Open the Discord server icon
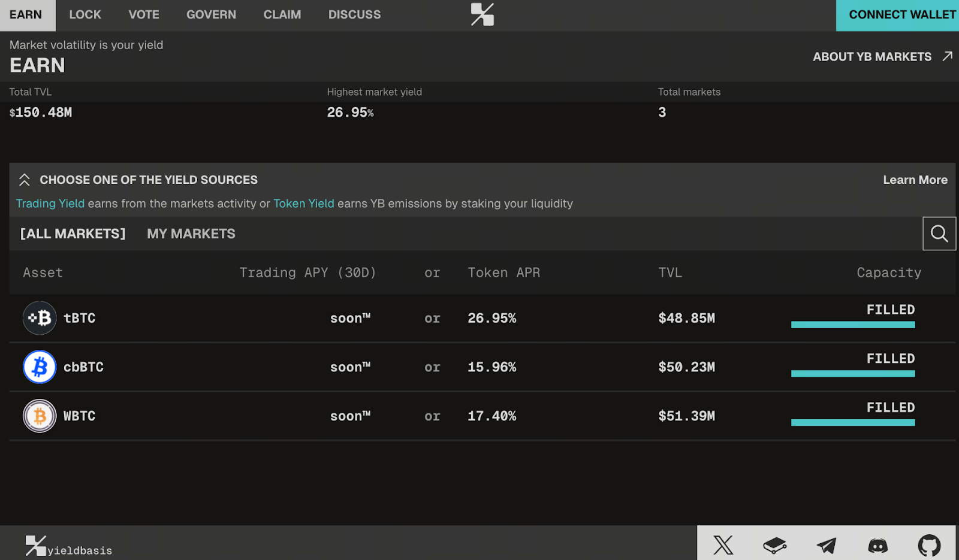Screen dimensions: 959x560 click(x=878, y=545)
